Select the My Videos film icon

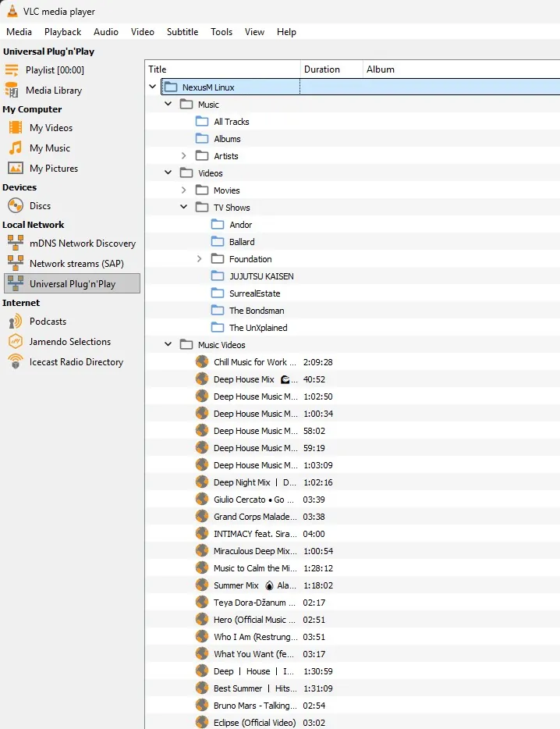(x=16, y=127)
